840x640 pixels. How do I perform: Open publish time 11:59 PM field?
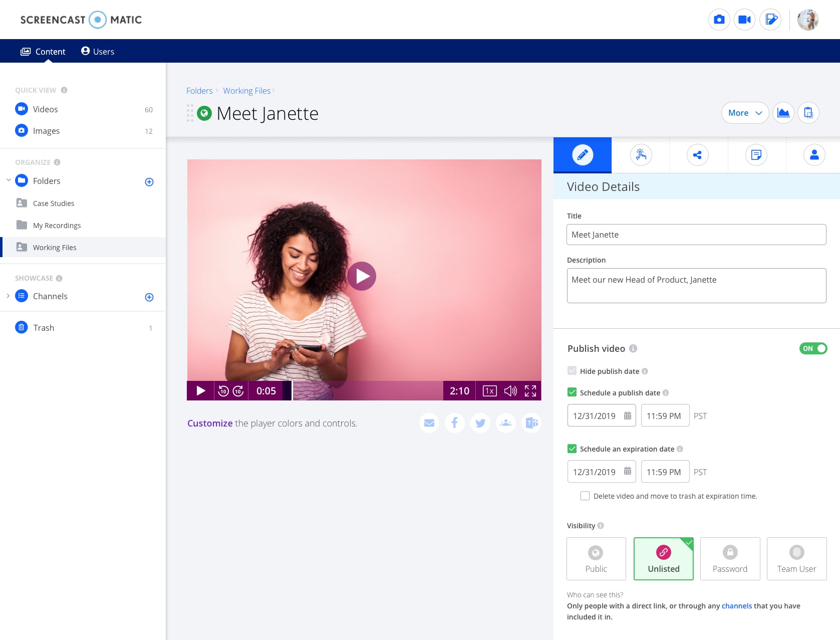point(665,415)
